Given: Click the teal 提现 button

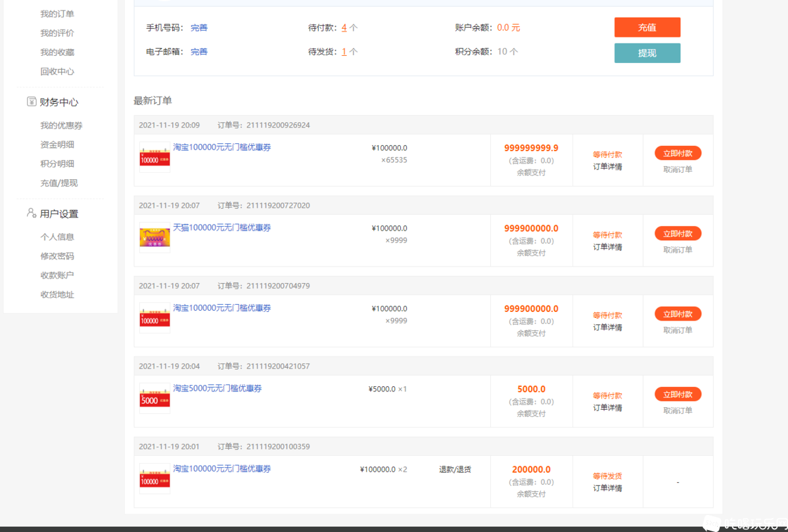Looking at the screenshot, I should 647,53.
